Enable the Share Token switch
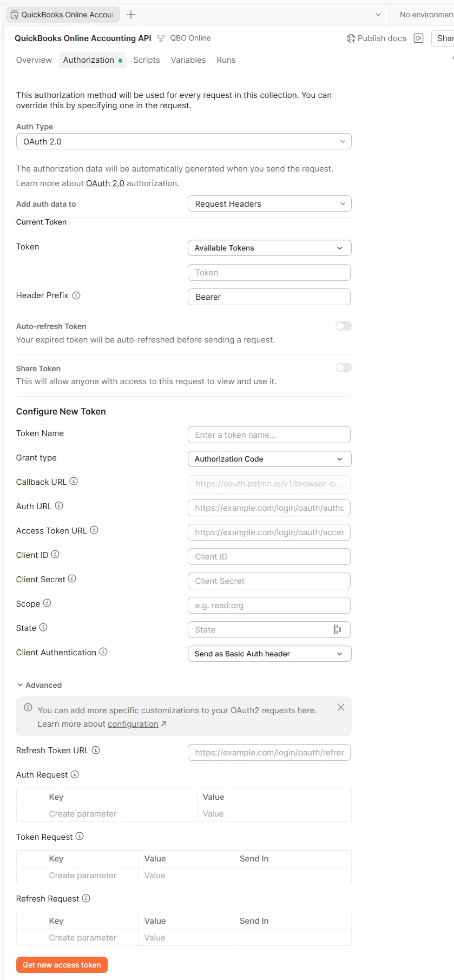 point(344,368)
